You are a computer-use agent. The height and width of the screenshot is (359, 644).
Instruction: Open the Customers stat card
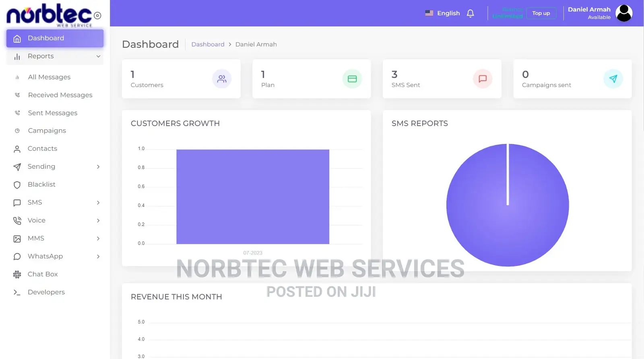coord(181,79)
